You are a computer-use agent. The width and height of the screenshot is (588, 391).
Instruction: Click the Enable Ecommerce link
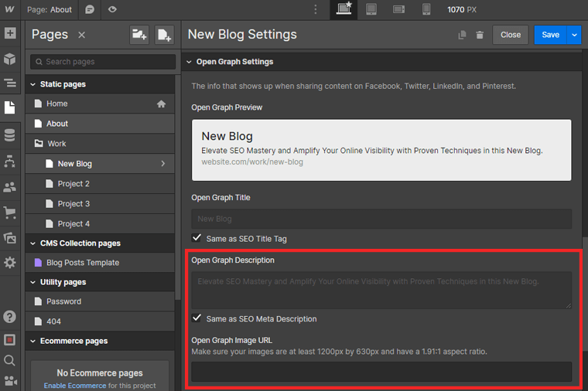click(x=75, y=386)
